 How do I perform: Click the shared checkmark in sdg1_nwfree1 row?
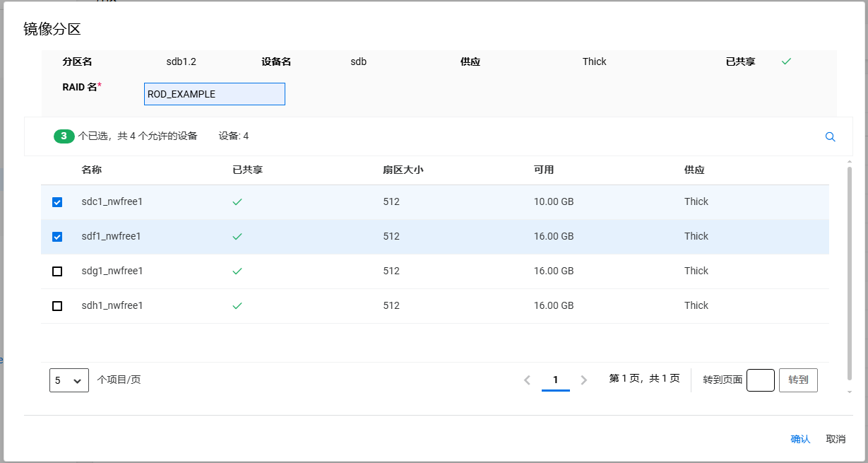click(237, 271)
